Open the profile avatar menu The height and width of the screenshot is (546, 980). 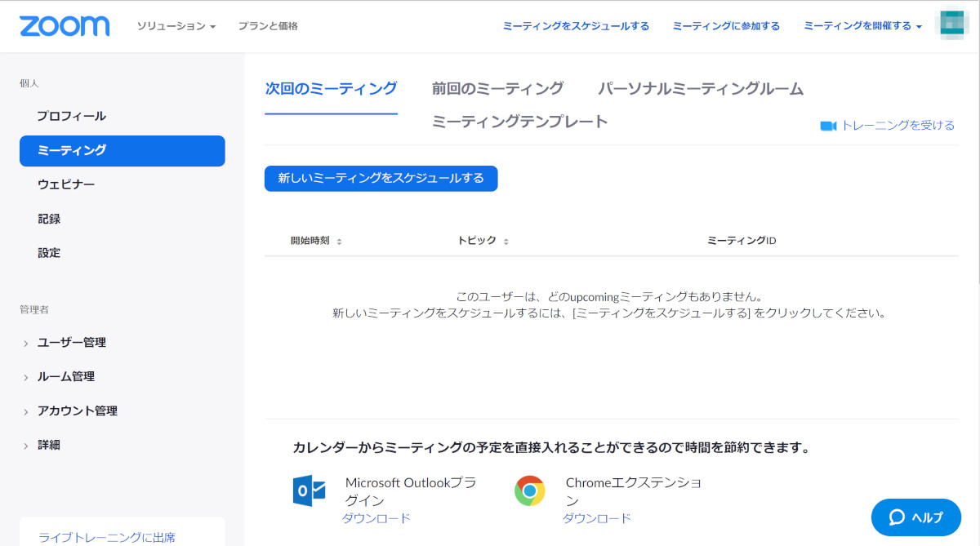tap(952, 25)
